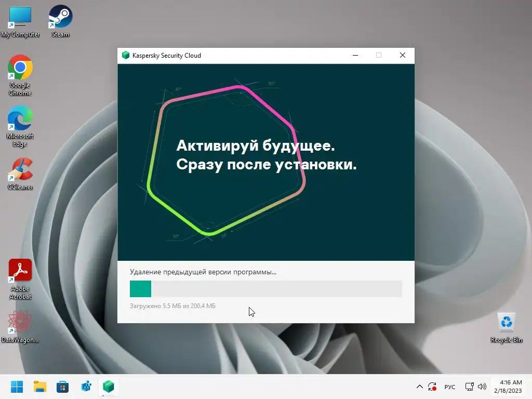Open the clock showing 4:16 AM
Viewport: 532px width, 399px height.
tap(508, 387)
